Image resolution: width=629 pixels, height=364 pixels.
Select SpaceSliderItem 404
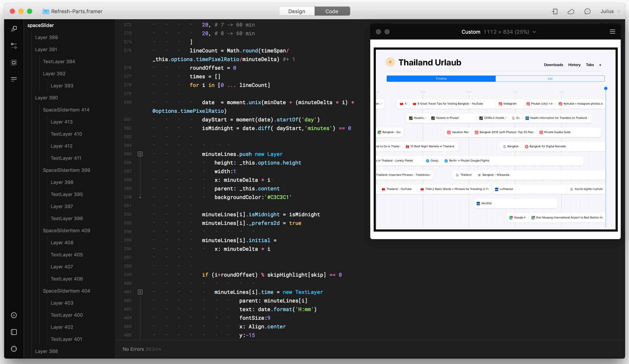coord(67,291)
